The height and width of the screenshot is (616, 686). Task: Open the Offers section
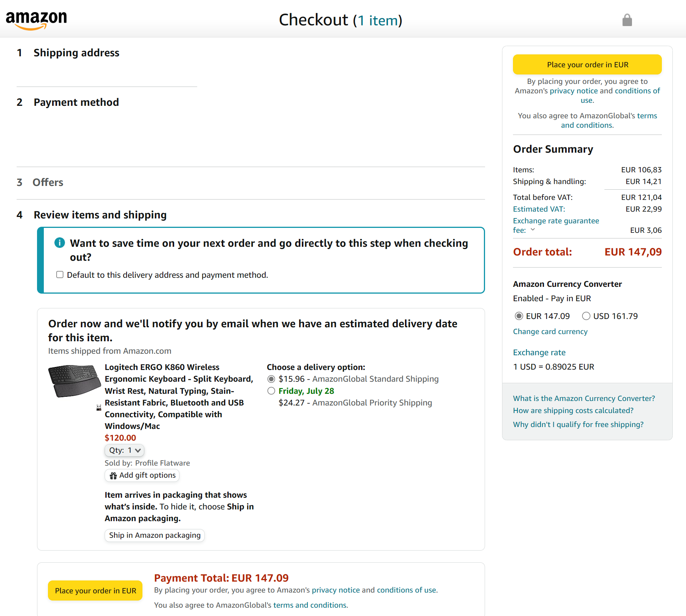[48, 183]
